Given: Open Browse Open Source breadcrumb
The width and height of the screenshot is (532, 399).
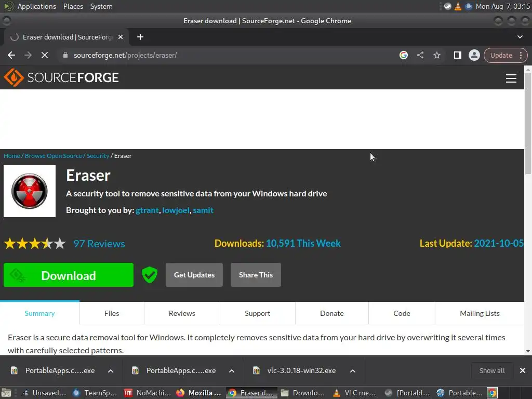Looking at the screenshot, I should 54,156.
